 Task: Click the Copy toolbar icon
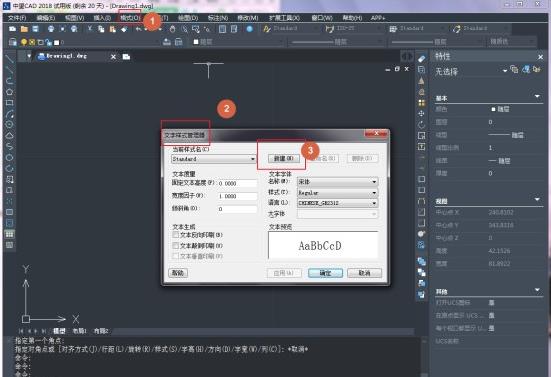tap(101, 29)
